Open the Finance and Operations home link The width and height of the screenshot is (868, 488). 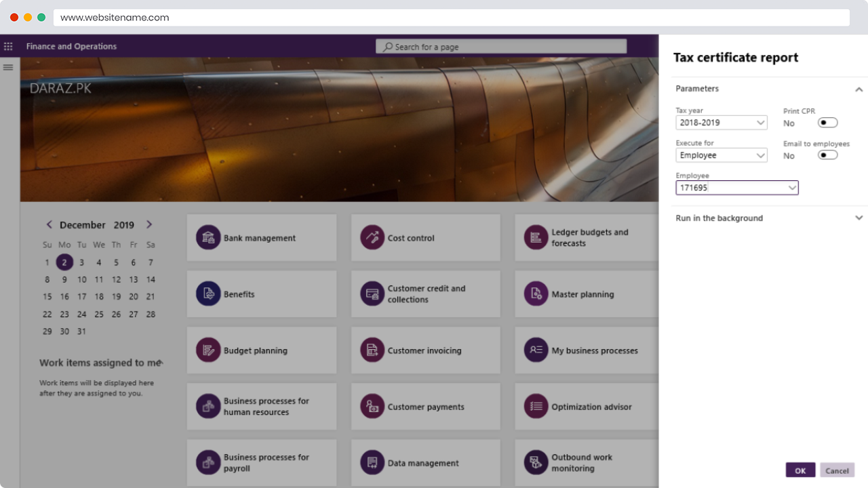pos(71,47)
